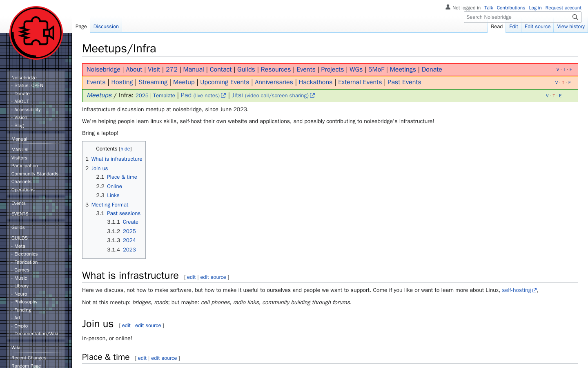Click the Noisebridge logo
Image resolution: width=588 pixels, height=368 pixels.
36,33
